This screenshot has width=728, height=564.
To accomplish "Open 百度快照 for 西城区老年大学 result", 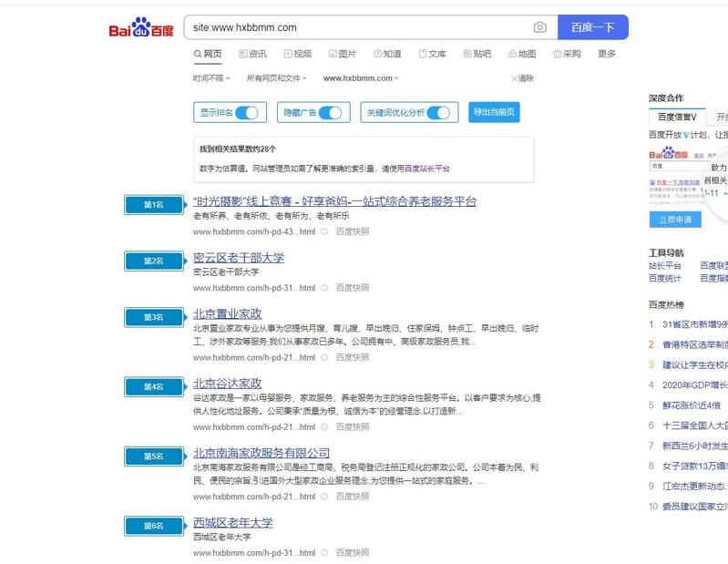I will [353, 553].
